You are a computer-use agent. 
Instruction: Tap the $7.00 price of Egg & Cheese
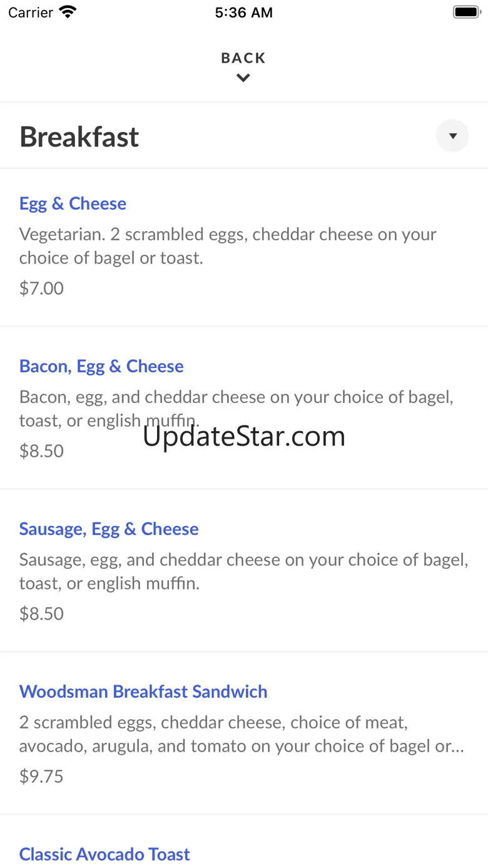click(x=41, y=288)
